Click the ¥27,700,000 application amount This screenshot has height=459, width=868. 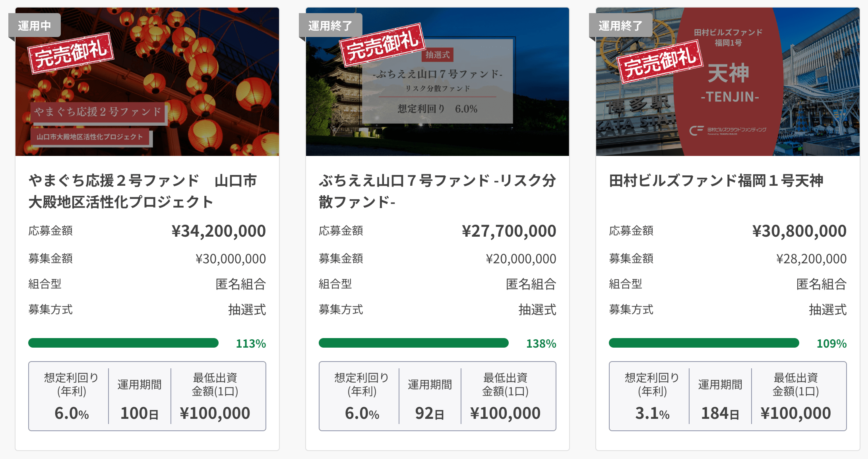pos(509,231)
